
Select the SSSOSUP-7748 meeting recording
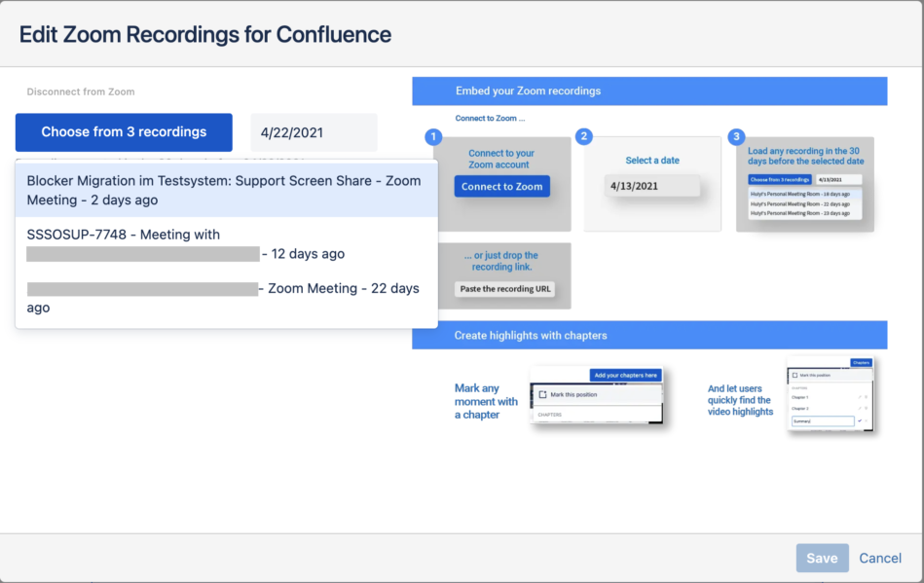tap(226, 244)
